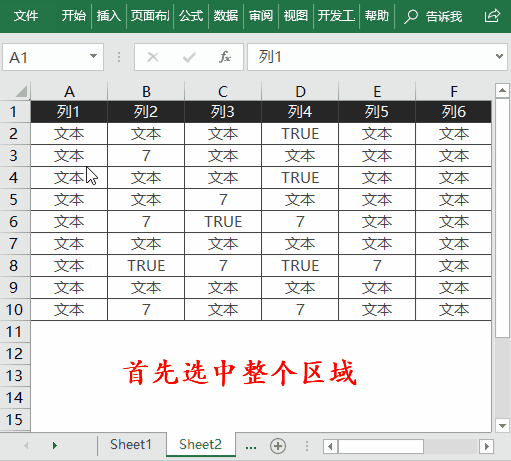Click cell C6 containing TRUE
This screenshot has height=461, width=511.
[x=223, y=222]
